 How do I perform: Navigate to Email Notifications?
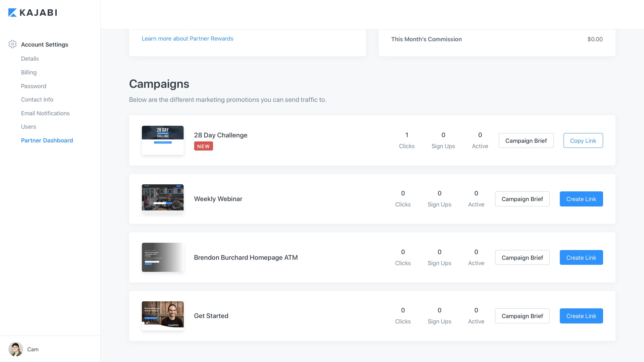pyautogui.click(x=45, y=113)
